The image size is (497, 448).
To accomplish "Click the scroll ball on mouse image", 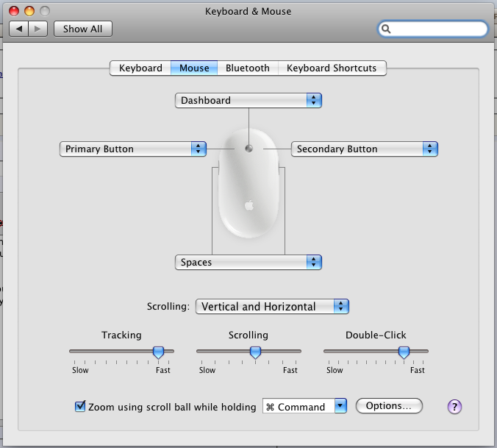I will [248, 149].
